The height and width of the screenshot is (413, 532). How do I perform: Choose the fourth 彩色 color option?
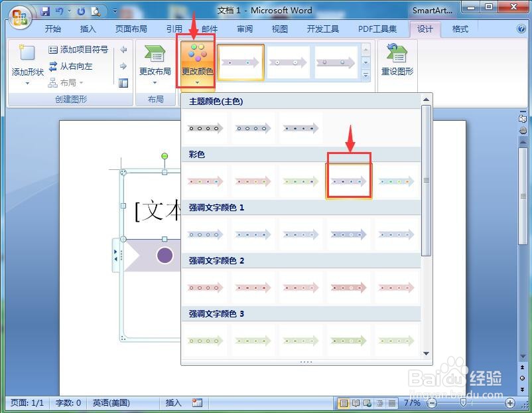348,181
